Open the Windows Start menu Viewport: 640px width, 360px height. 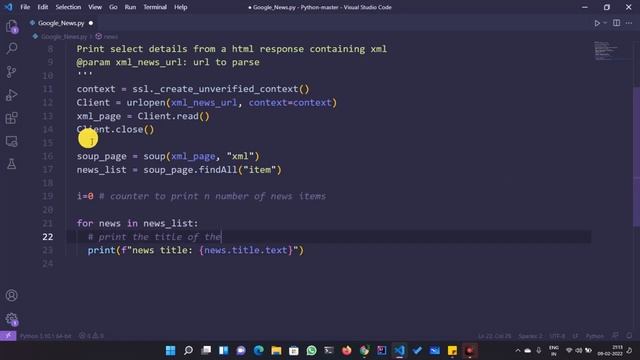tap(171, 351)
